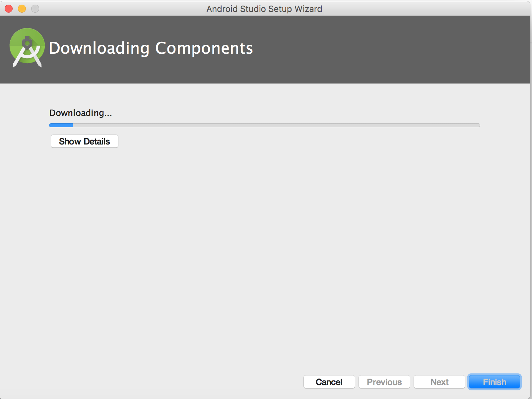Image resolution: width=532 pixels, height=399 pixels.
Task: Click the blue filled portion of progress
Action: tap(61, 125)
